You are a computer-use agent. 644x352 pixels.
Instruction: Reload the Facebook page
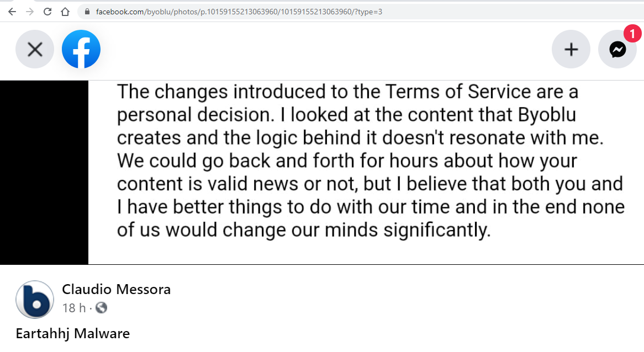pos(47,12)
